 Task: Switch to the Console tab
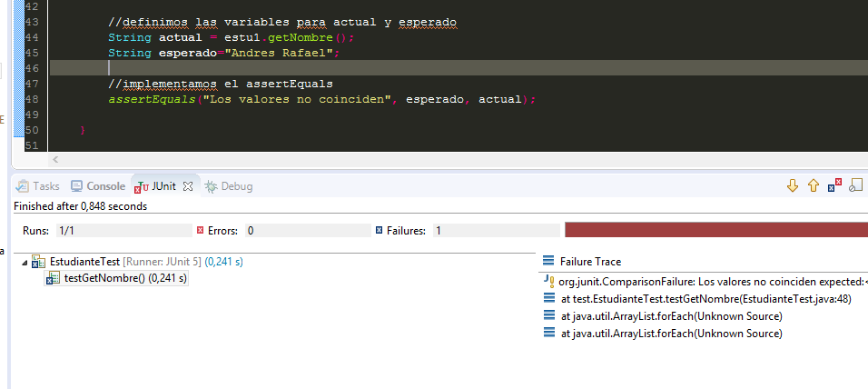pyautogui.click(x=98, y=186)
